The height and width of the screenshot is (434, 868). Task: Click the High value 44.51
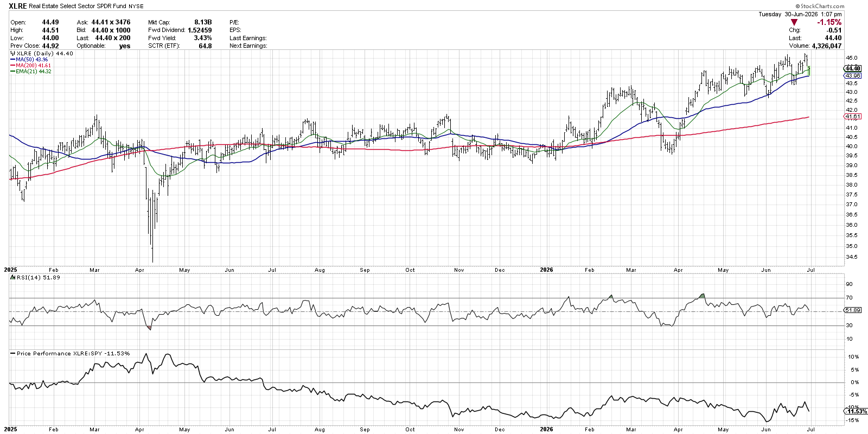click(50, 30)
